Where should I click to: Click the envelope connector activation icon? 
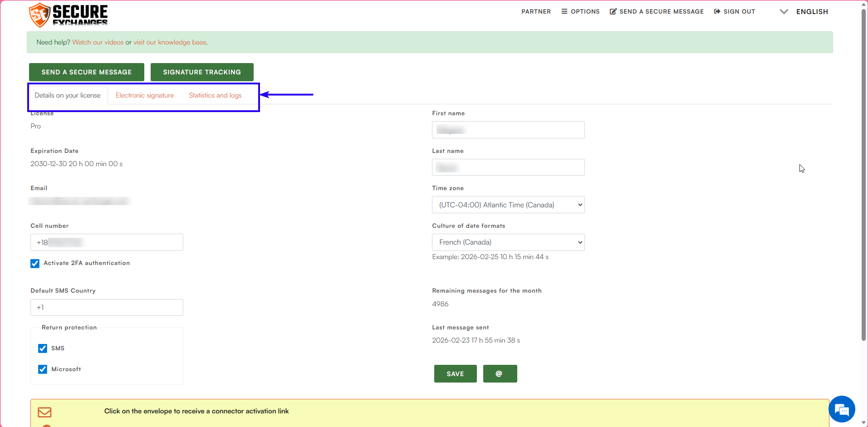pyautogui.click(x=44, y=412)
